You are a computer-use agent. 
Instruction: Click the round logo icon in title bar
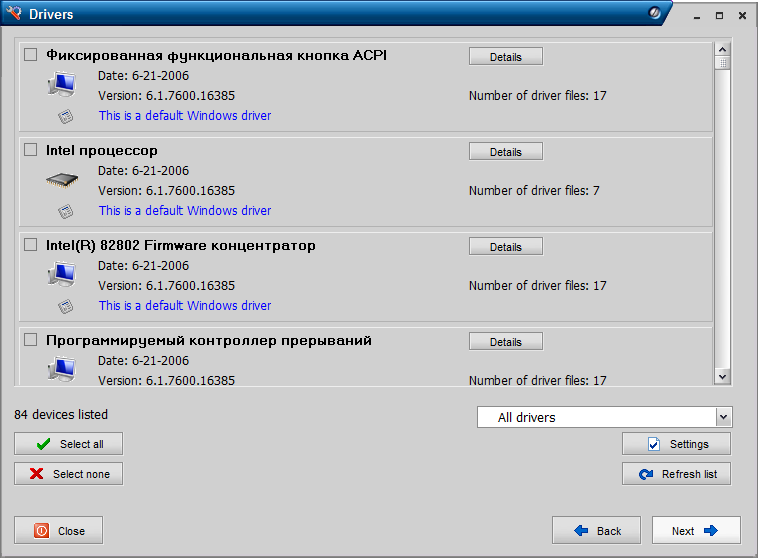(x=654, y=13)
